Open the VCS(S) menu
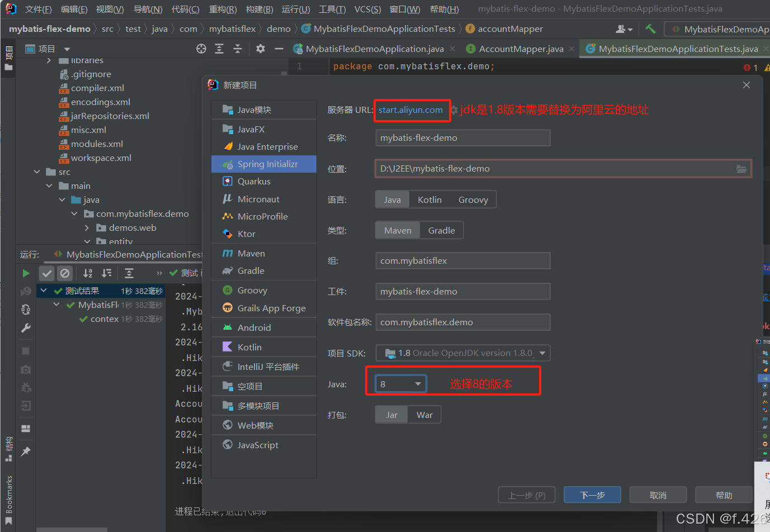This screenshot has height=532, width=770. click(x=367, y=9)
